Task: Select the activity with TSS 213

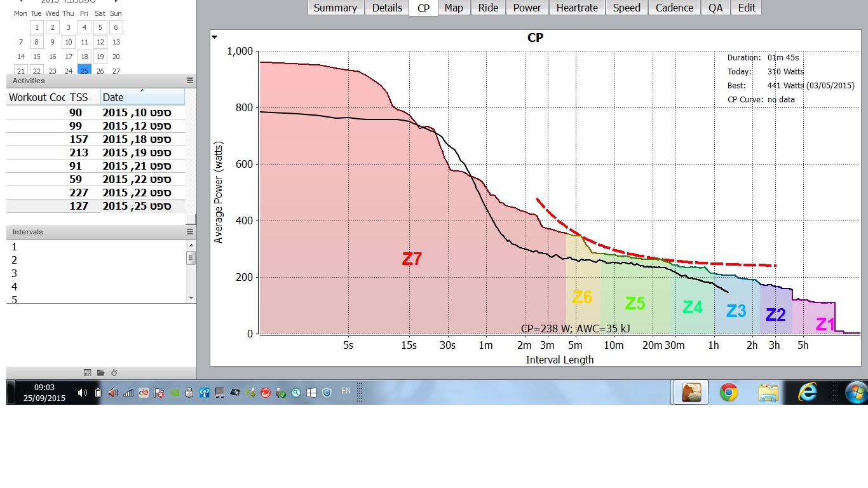Action: 95,152
